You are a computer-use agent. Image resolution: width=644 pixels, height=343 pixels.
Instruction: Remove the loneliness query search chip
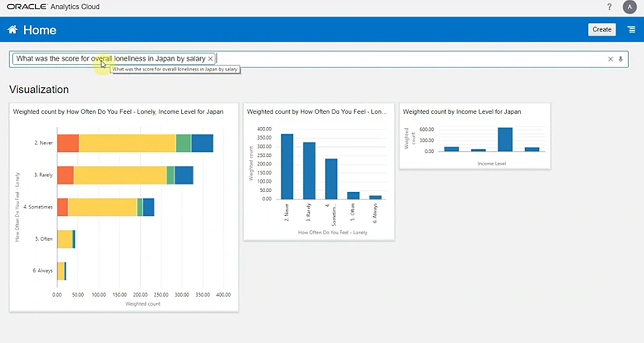point(210,59)
